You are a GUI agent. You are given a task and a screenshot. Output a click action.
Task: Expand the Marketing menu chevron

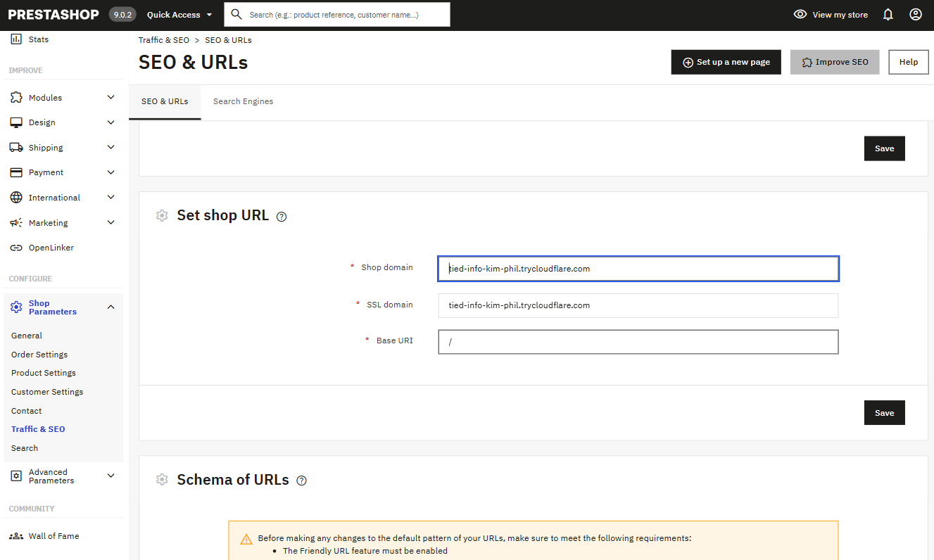(x=111, y=223)
